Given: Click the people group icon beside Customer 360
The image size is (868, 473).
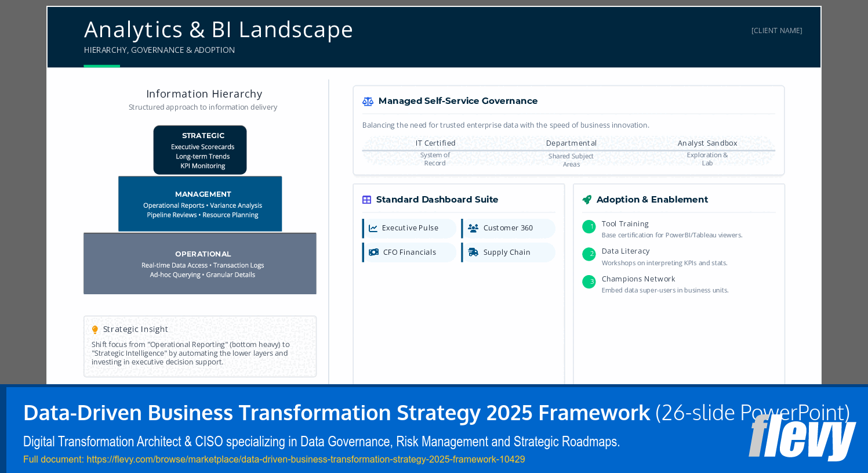Looking at the screenshot, I should click(474, 228).
